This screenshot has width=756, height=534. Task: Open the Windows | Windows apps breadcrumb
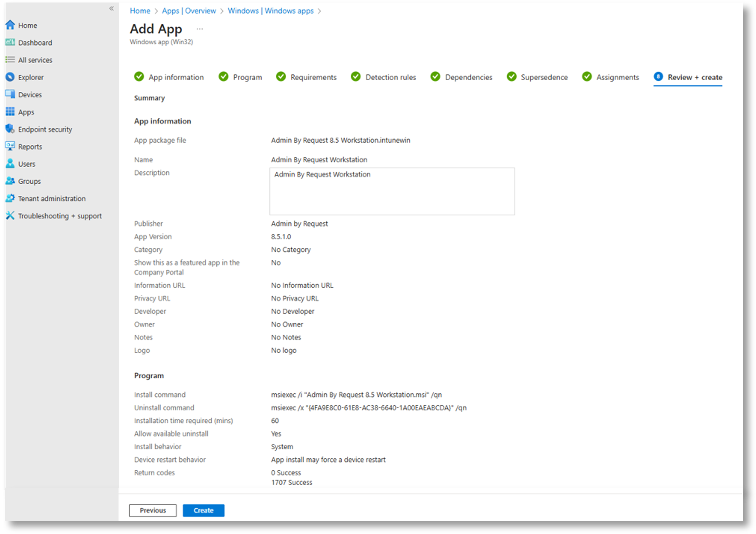tap(271, 11)
